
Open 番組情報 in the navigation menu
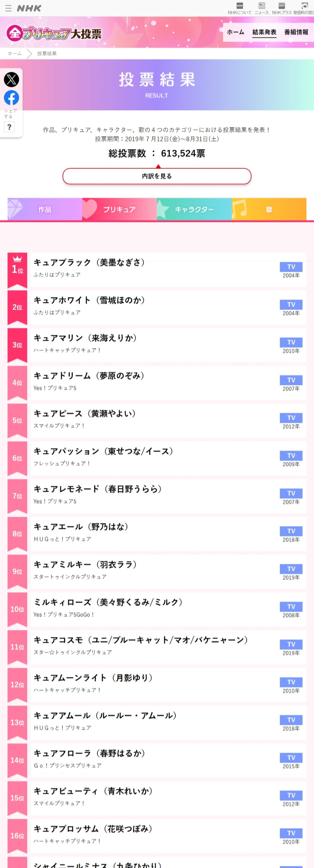[296, 32]
